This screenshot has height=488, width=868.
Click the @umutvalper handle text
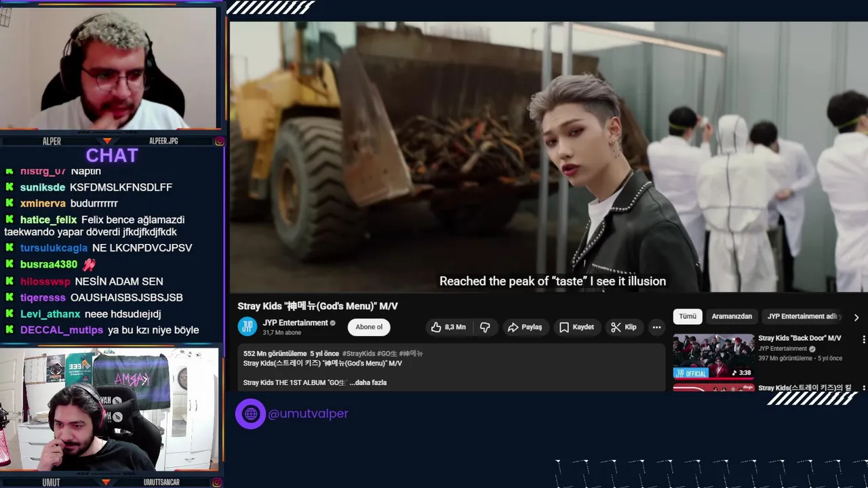pos(308,413)
